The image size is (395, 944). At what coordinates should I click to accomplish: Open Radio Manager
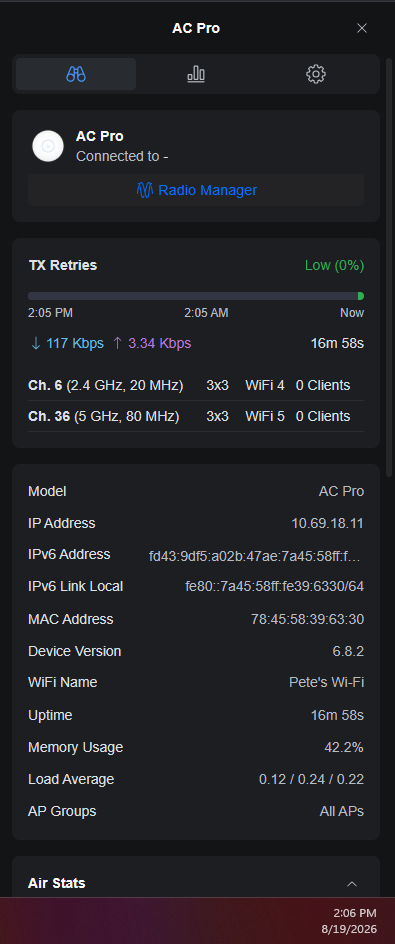pyautogui.click(x=196, y=190)
